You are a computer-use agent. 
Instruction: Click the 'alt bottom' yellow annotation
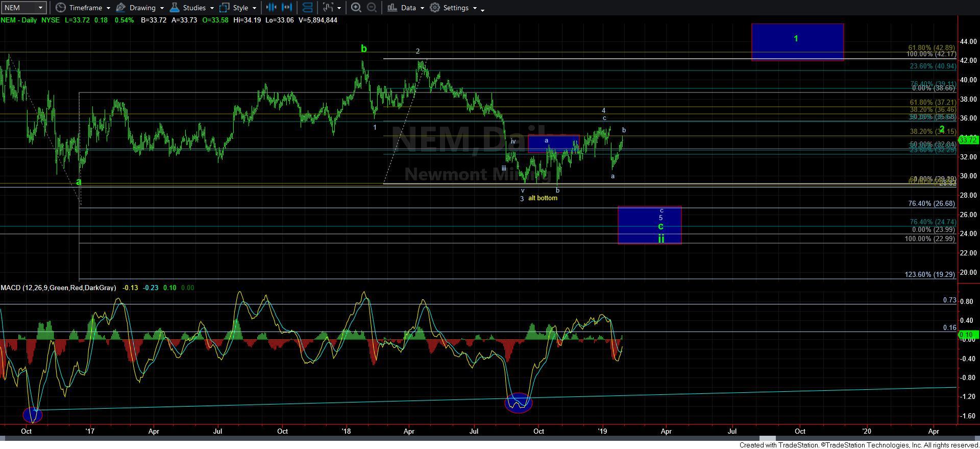pyautogui.click(x=543, y=198)
